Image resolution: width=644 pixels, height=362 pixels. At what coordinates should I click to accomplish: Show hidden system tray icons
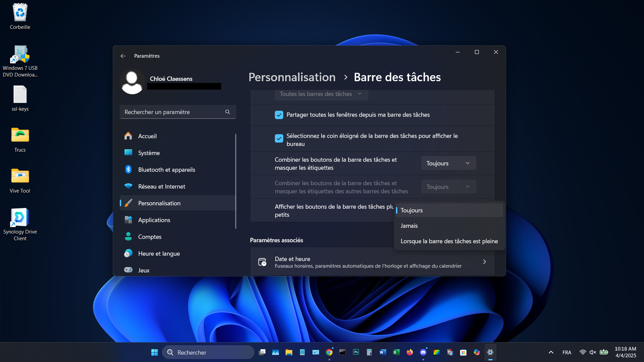(x=551, y=352)
